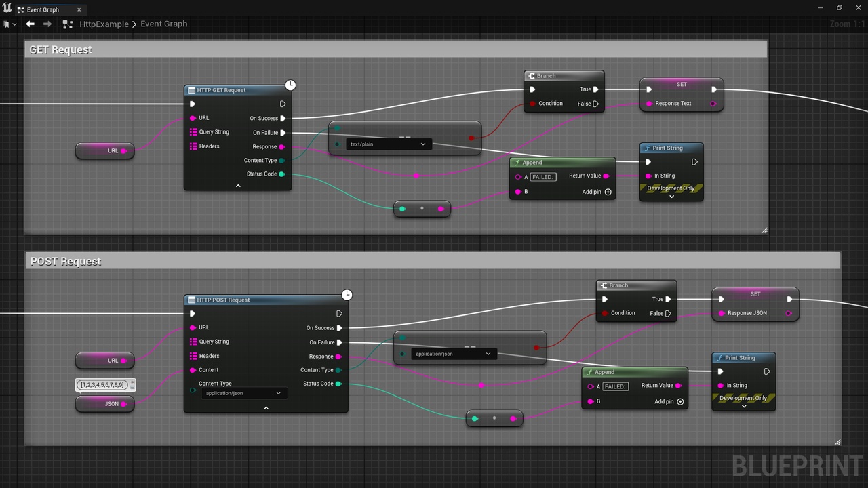Image resolution: width=868 pixels, height=488 pixels.
Task: Close the Event Graph tab
Action: click(79, 9)
